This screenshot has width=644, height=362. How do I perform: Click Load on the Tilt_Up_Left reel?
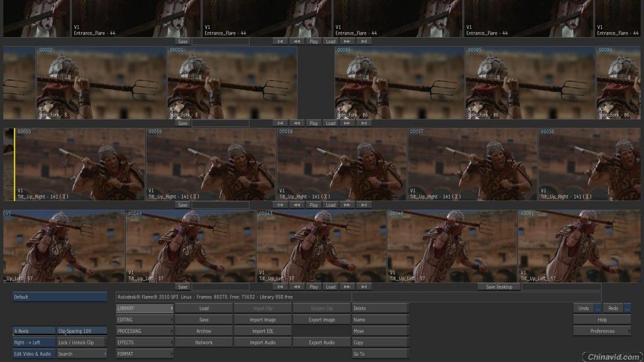point(330,287)
